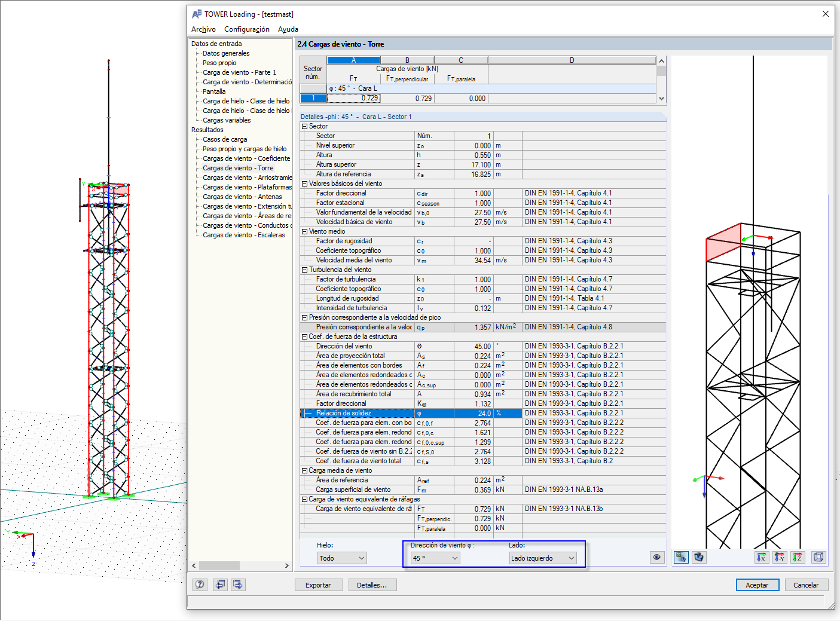Image resolution: width=840 pixels, height=621 pixels.
Task: Click the Exportar button
Action: [319, 585]
